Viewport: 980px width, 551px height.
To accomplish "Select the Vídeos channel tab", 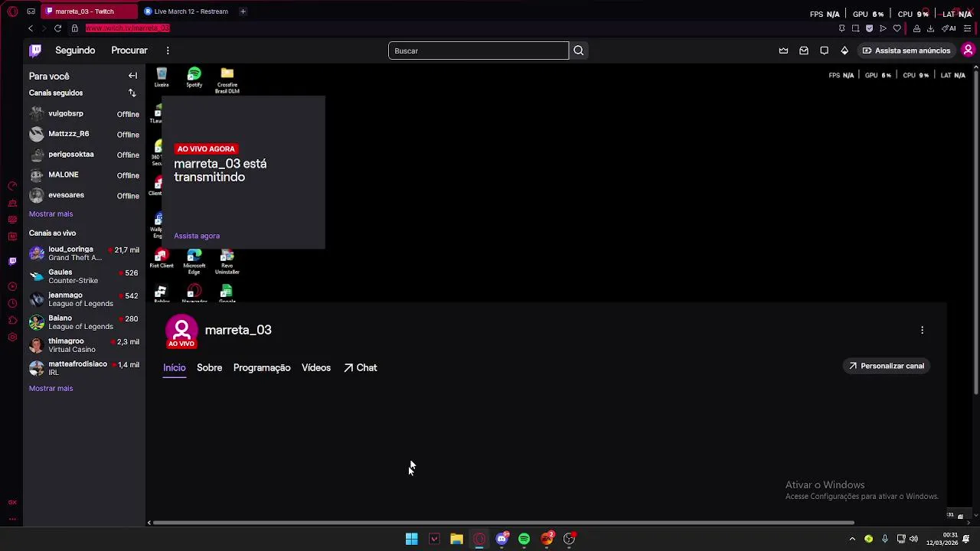I will click(x=316, y=368).
